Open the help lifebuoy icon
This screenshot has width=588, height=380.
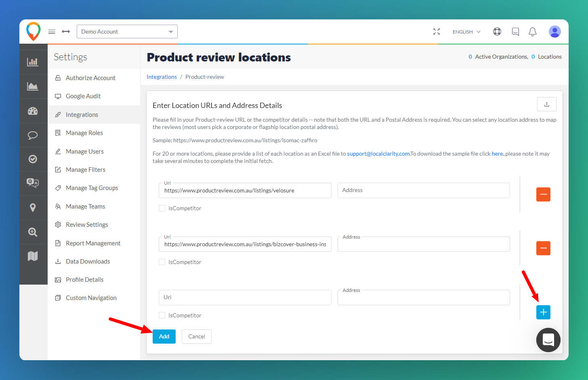(x=497, y=32)
